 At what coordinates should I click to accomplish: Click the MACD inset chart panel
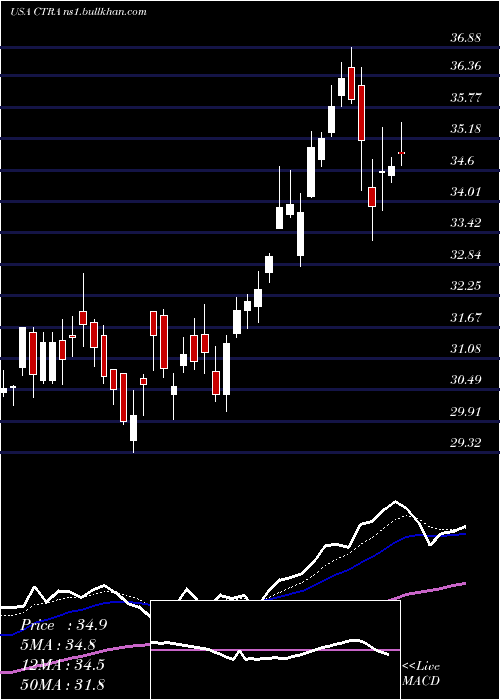click(275, 650)
